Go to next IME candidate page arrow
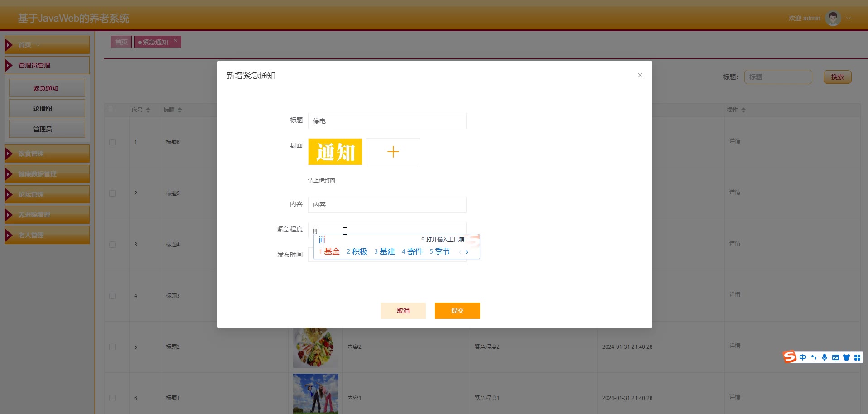This screenshot has height=414, width=868. click(x=467, y=252)
